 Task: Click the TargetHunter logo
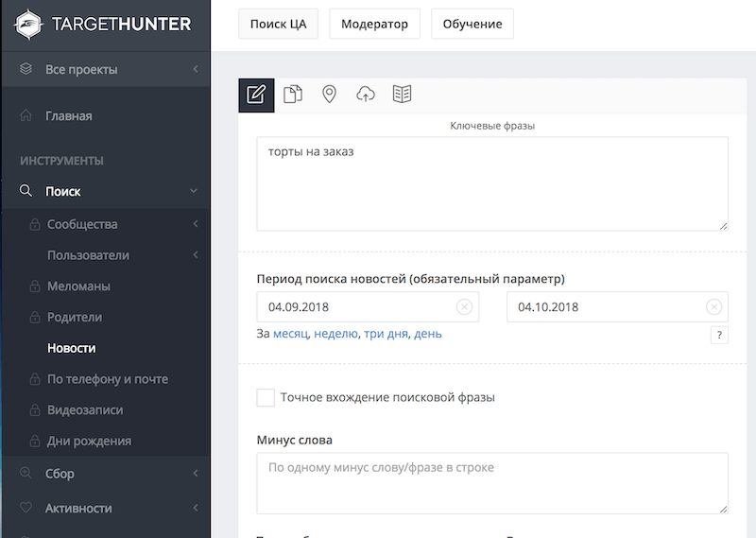tap(104, 24)
